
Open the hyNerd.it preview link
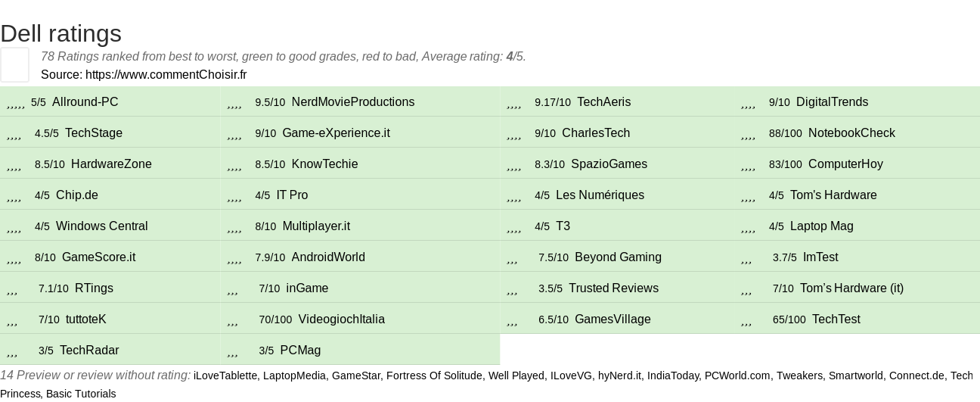(620, 376)
